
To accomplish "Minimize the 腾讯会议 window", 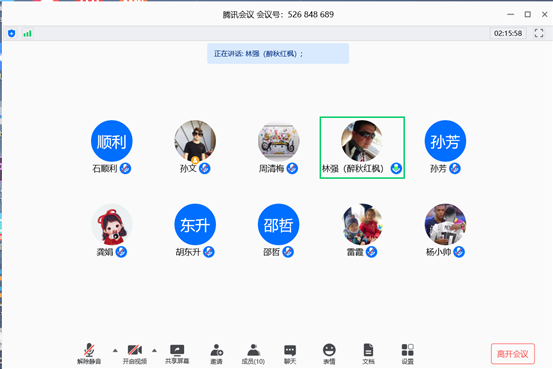I will click(510, 14).
